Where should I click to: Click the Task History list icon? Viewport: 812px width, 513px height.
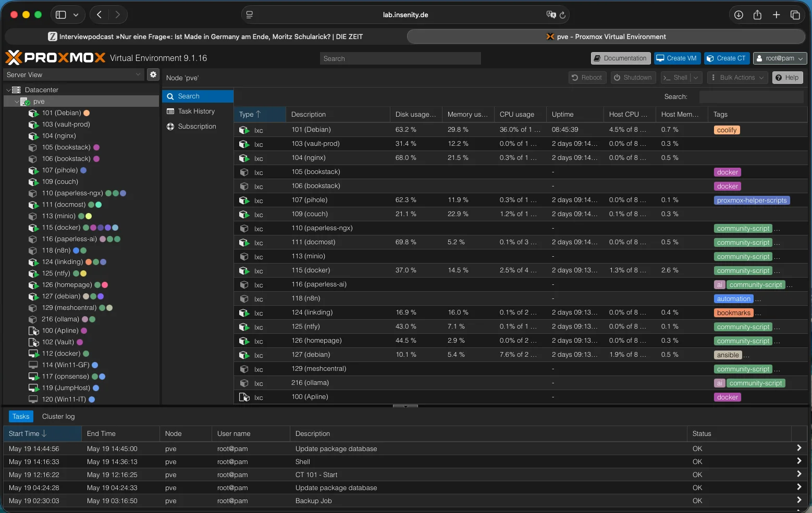point(170,111)
